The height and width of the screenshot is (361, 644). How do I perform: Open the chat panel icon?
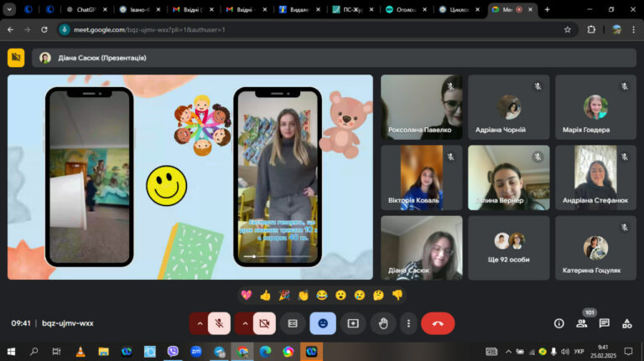tap(604, 323)
